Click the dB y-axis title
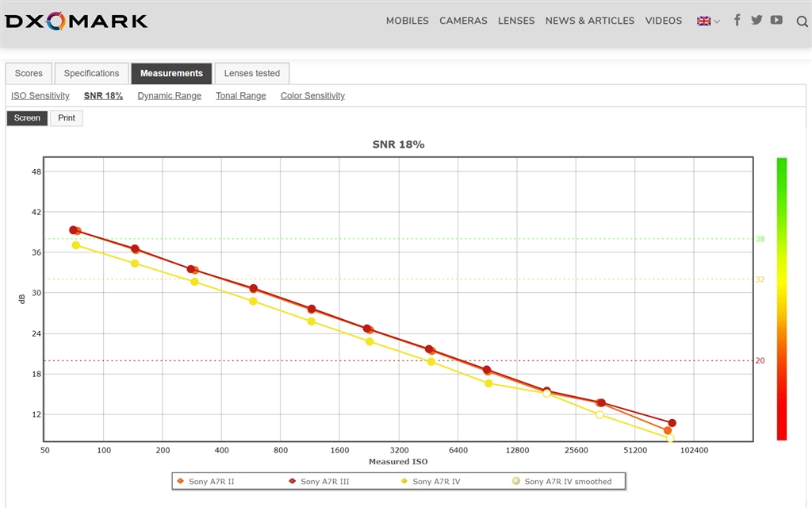This screenshot has width=812, height=508. coord(21,299)
